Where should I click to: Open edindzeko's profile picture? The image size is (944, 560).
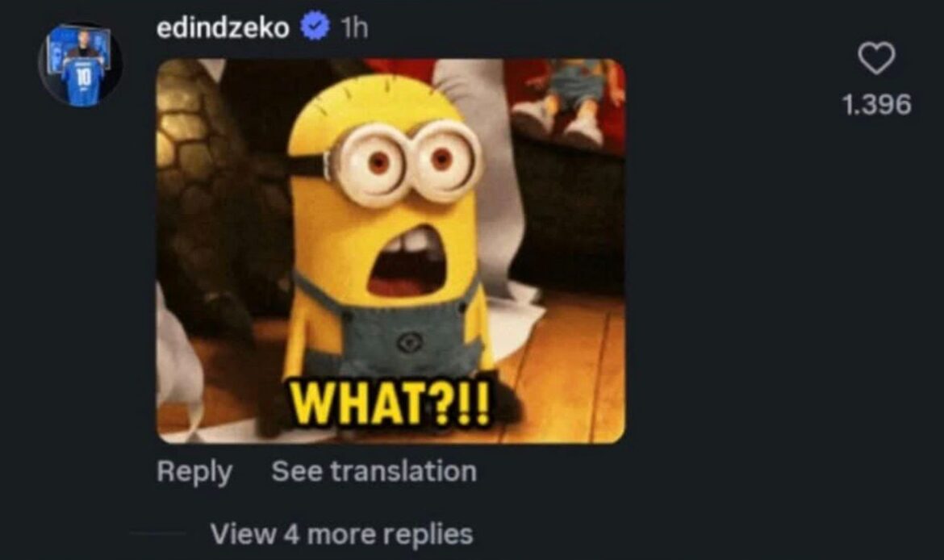(x=81, y=65)
